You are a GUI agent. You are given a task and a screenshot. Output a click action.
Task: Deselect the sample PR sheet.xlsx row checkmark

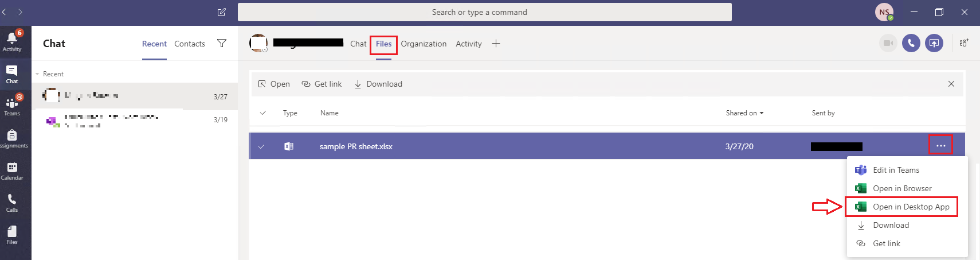(x=261, y=146)
